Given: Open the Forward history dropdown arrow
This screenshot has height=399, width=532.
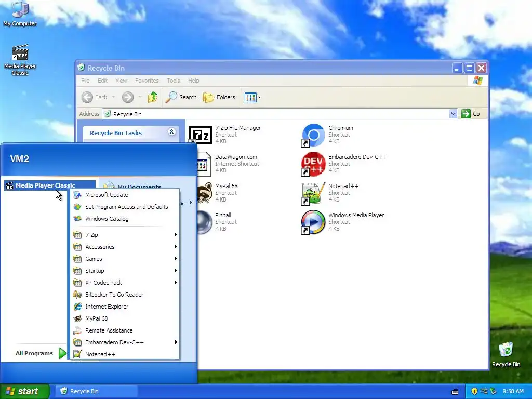Looking at the screenshot, I should [140, 97].
